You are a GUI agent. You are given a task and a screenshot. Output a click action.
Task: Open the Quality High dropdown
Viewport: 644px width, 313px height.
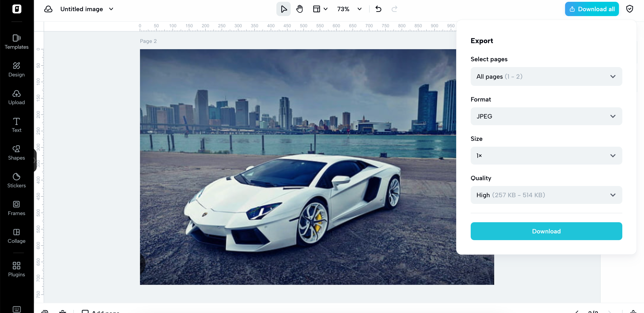point(546,195)
